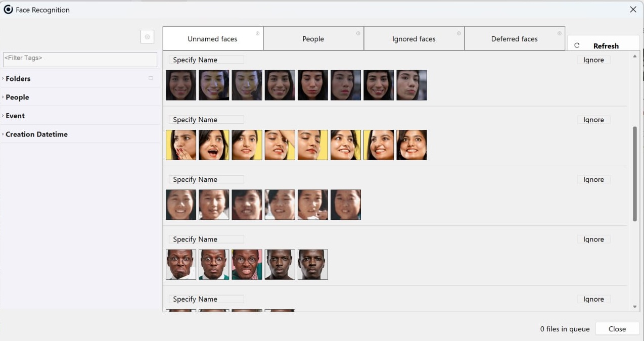Click the info icon on Deferred faces tab
This screenshot has height=341, width=644.
(559, 34)
